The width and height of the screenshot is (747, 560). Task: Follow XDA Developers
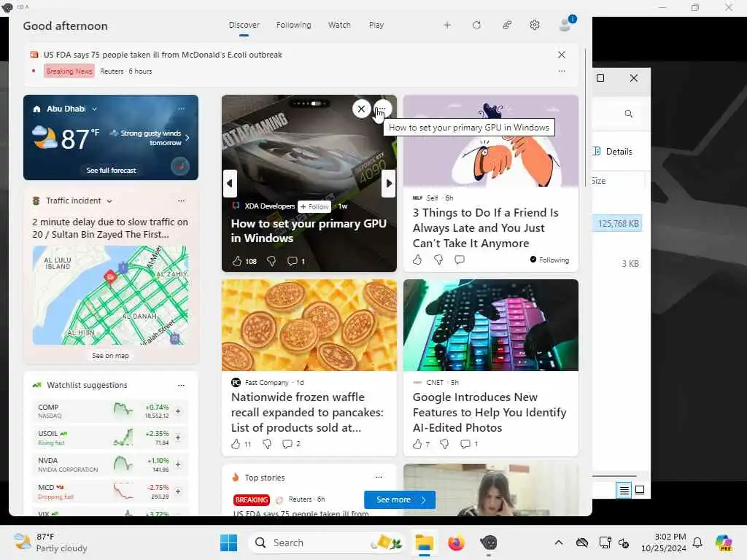click(314, 206)
